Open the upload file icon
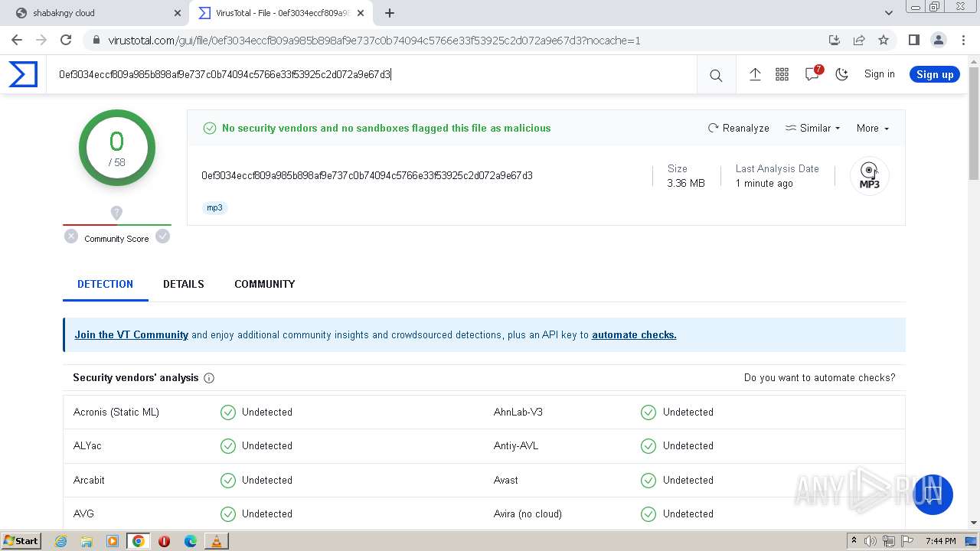This screenshot has width=980, height=551. point(755,74)
